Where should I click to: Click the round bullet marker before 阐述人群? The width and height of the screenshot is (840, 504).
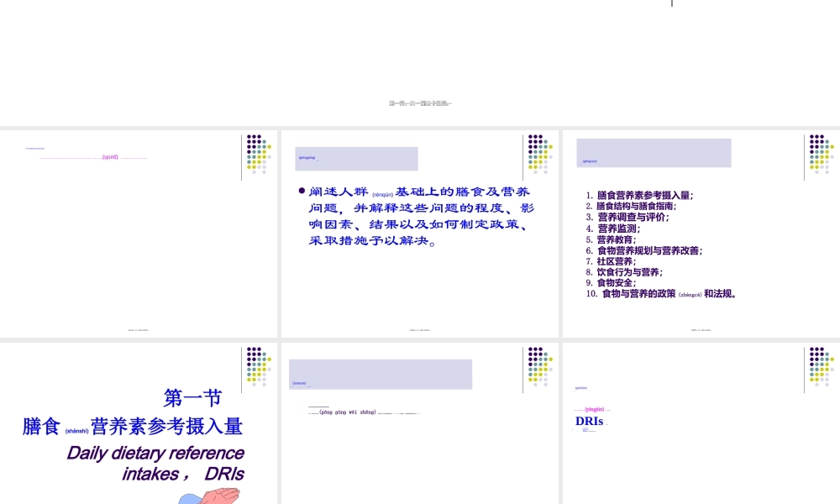302,190
